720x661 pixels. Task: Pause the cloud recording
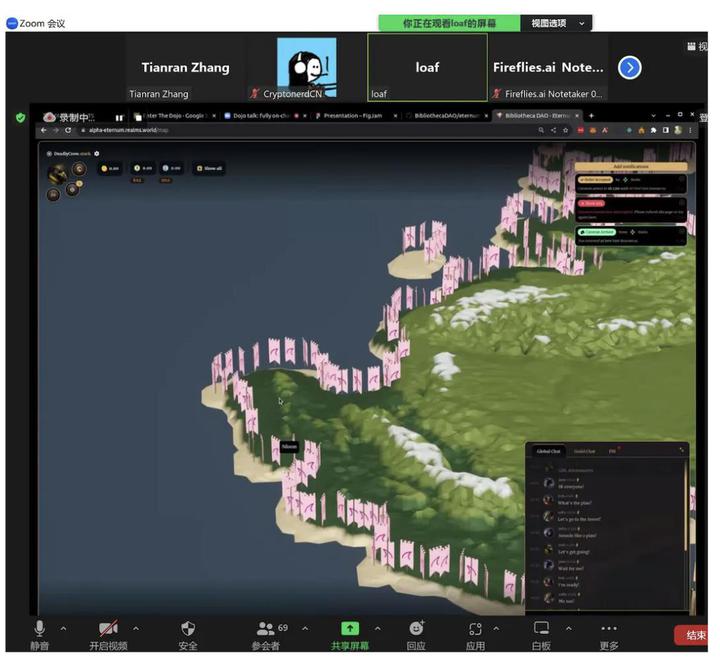[119, 118]
